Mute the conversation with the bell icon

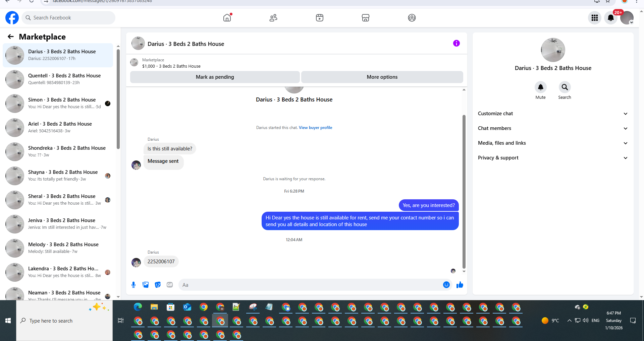coord(541,87)
